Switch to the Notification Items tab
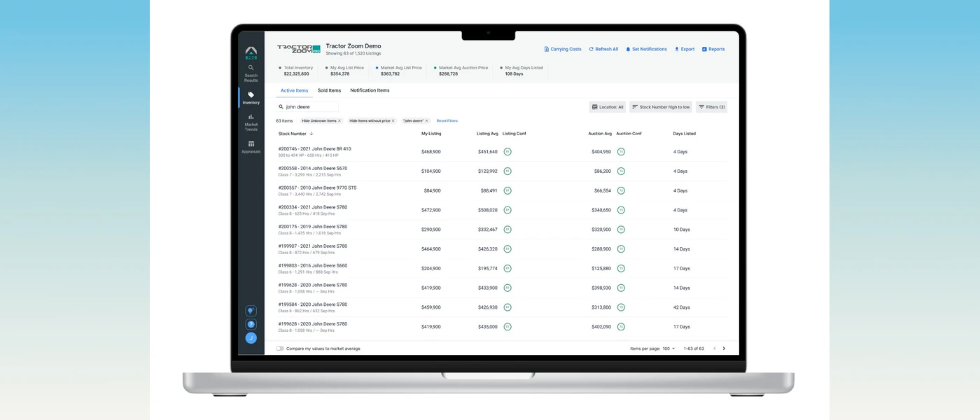980x420 pixels. 370,90
